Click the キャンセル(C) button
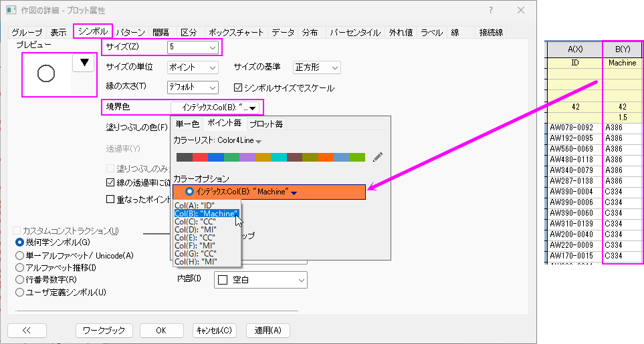Image resolution: width=644 pixels, height=344 pixels. (x=214, y=331)
